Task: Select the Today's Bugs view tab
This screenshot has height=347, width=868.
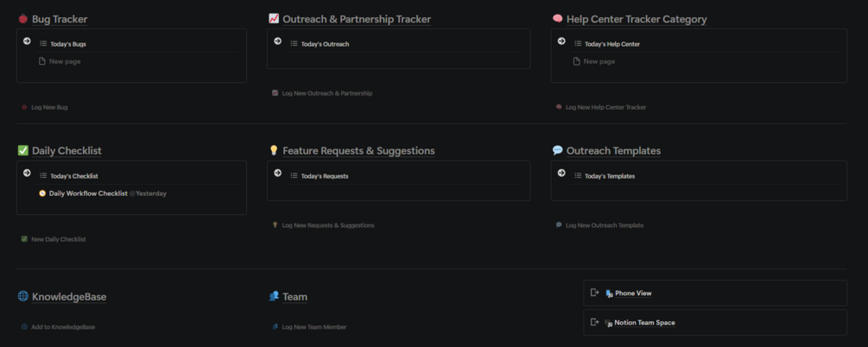Action: (67, 44)
